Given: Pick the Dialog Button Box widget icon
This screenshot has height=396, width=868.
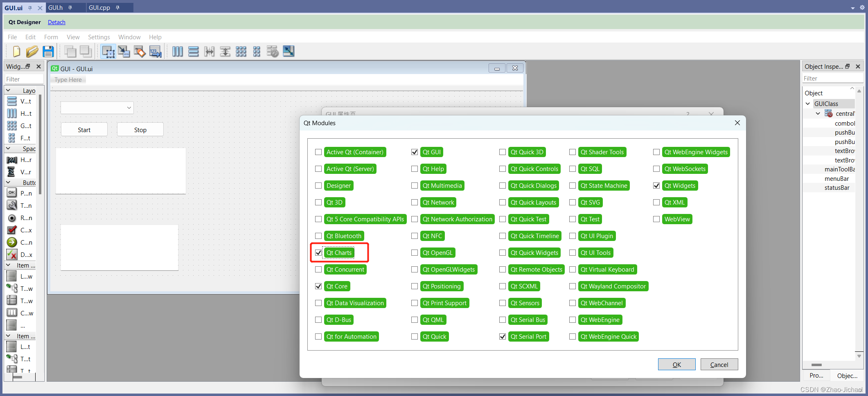Looking at the screenshot, I should (12, 254).
